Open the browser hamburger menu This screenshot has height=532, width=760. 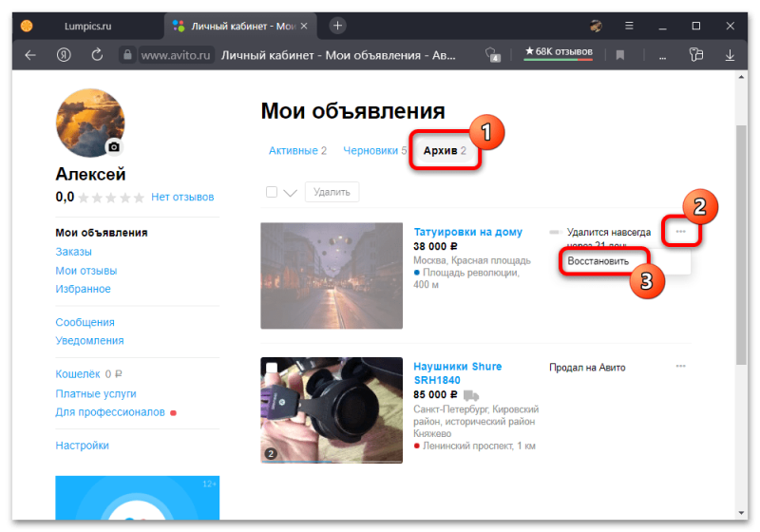click(x=629, y=26)
